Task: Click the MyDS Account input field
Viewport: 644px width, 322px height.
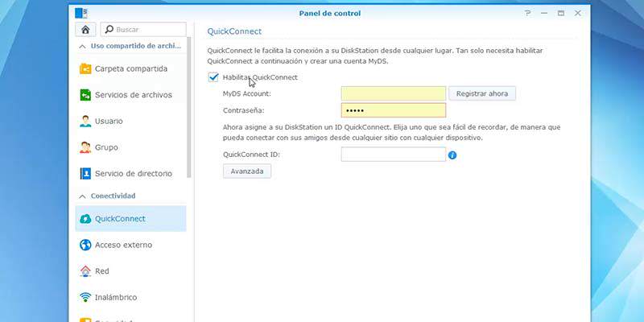Action: [x=394, y=93]
